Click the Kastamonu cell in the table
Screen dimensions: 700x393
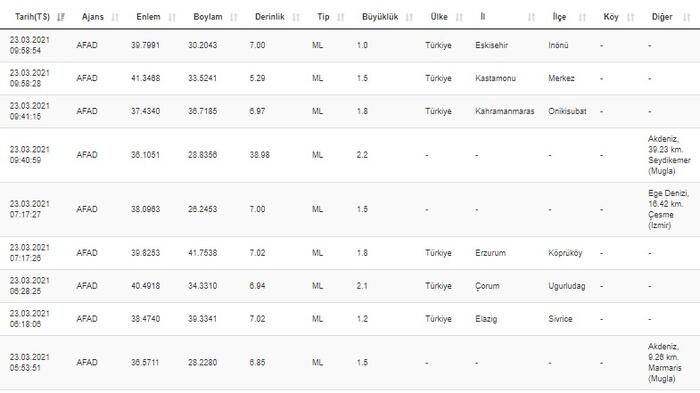[x=495, y=78]
